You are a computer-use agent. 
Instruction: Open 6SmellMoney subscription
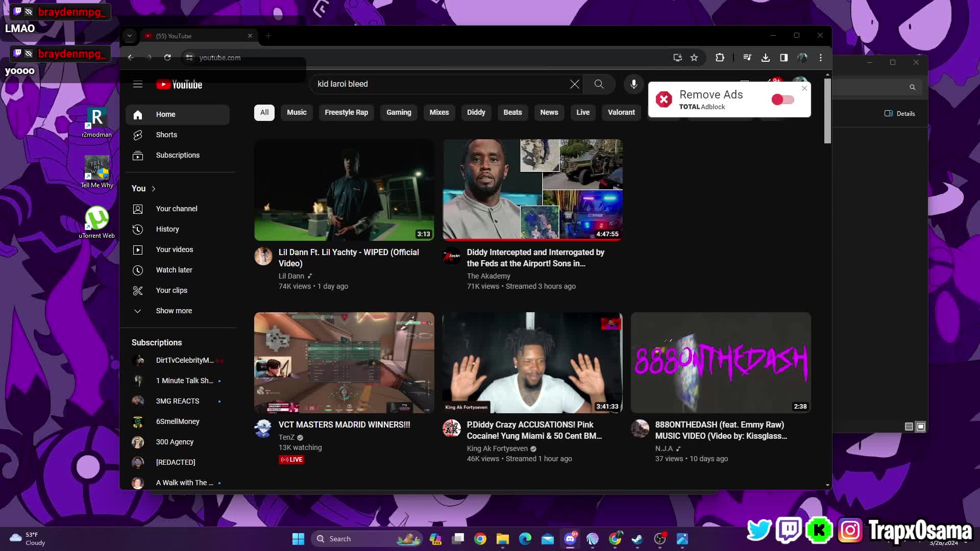(178, 422)
